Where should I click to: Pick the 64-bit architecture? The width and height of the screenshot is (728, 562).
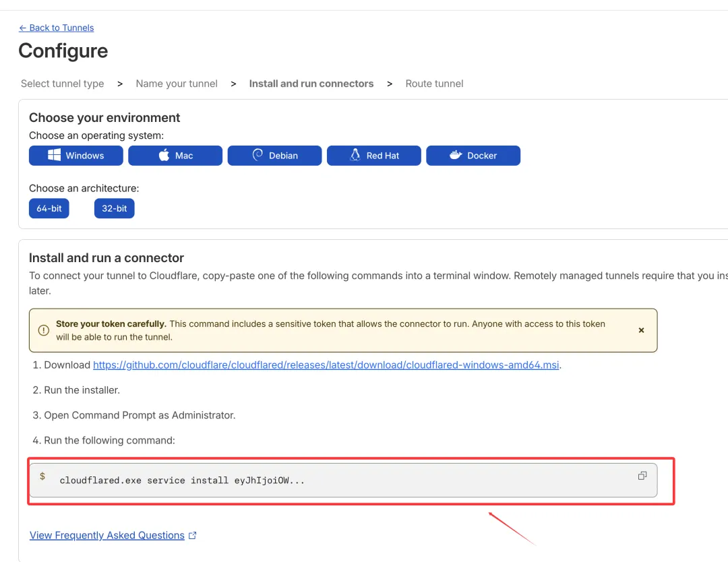49,208
